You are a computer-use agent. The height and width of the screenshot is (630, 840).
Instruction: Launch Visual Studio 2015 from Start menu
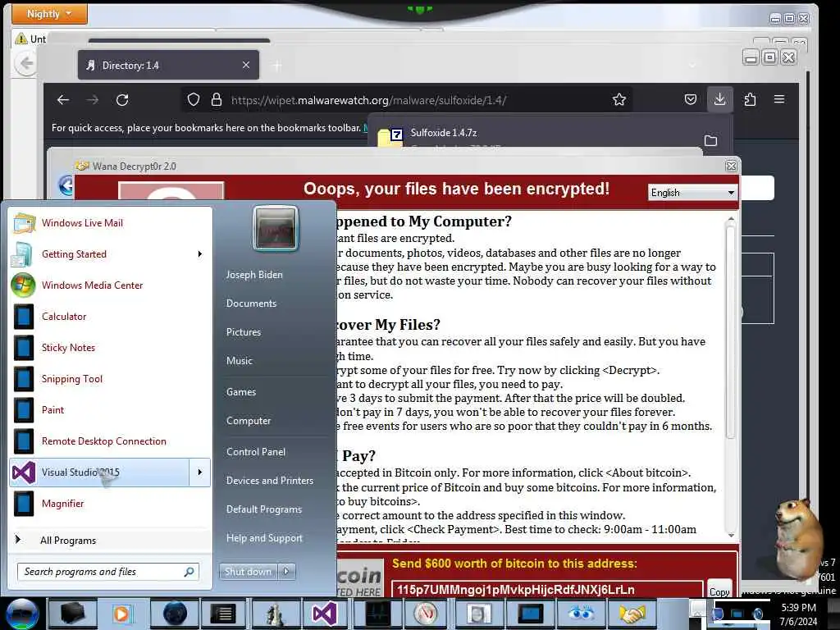point(99,472)
